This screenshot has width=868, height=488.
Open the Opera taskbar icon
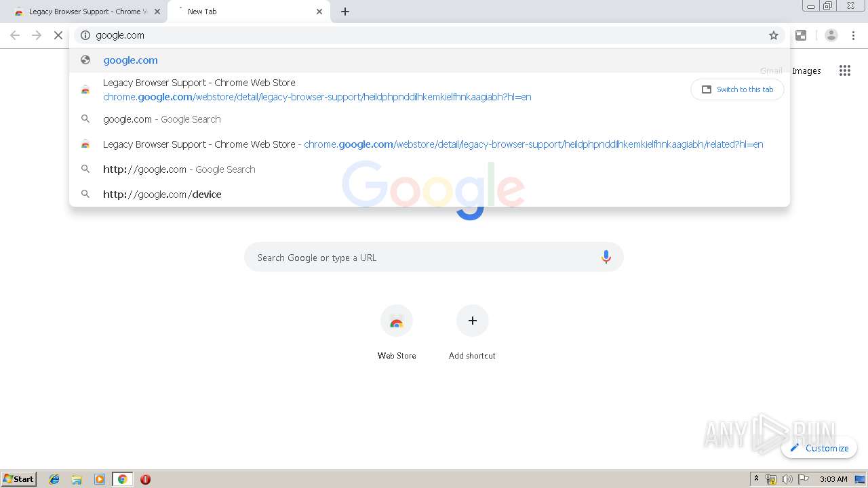point(145,479)
